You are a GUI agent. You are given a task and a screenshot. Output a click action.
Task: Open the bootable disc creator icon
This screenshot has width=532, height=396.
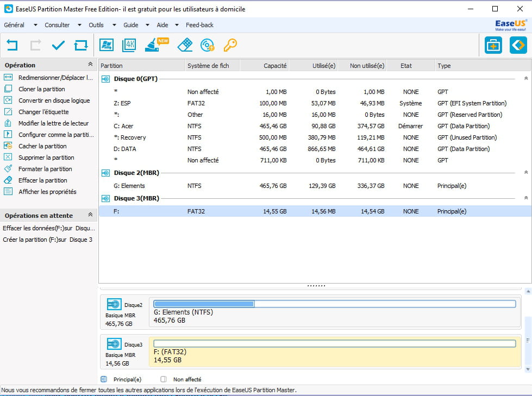[207, 45]
